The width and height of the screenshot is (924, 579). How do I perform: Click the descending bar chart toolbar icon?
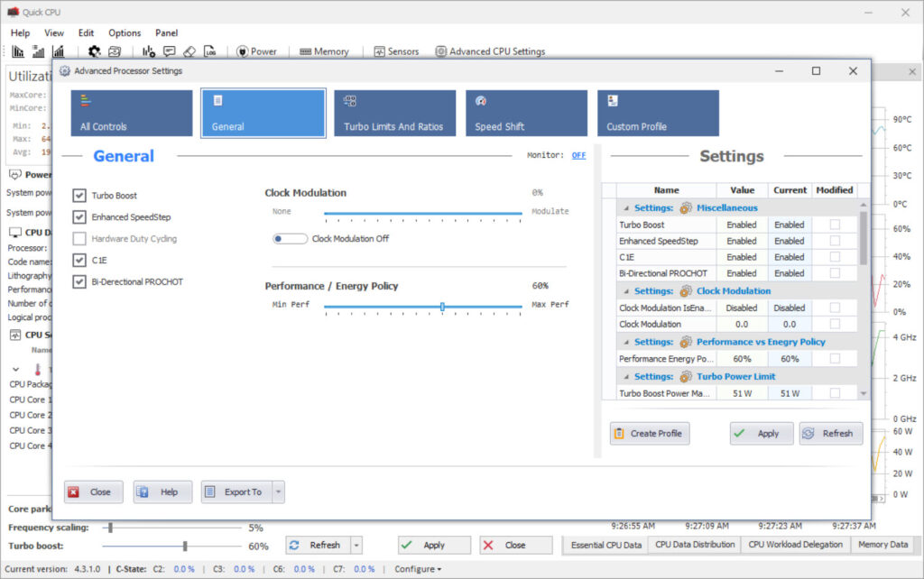pos(18,51)
